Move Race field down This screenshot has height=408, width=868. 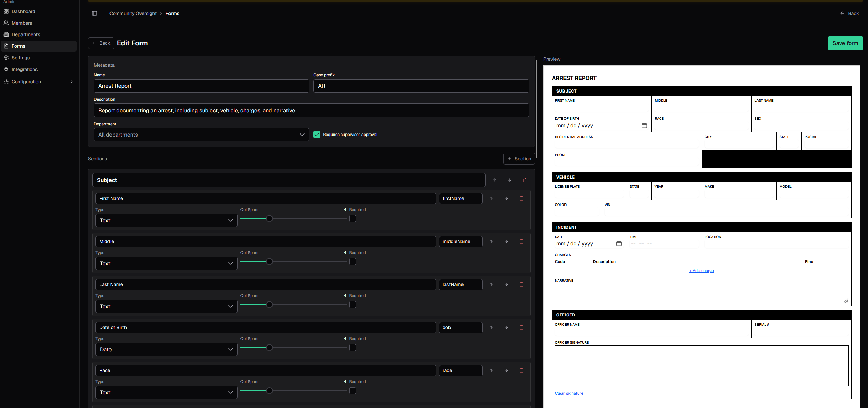(506, 370)
